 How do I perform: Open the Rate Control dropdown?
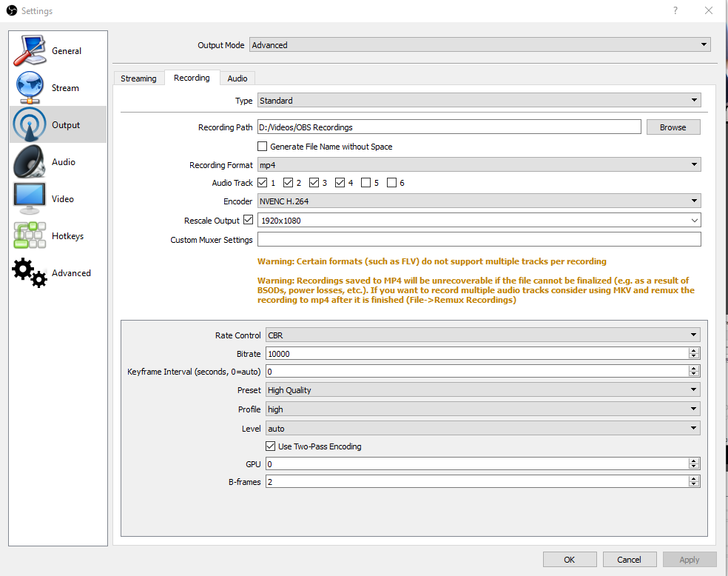[x=483, y=335]
